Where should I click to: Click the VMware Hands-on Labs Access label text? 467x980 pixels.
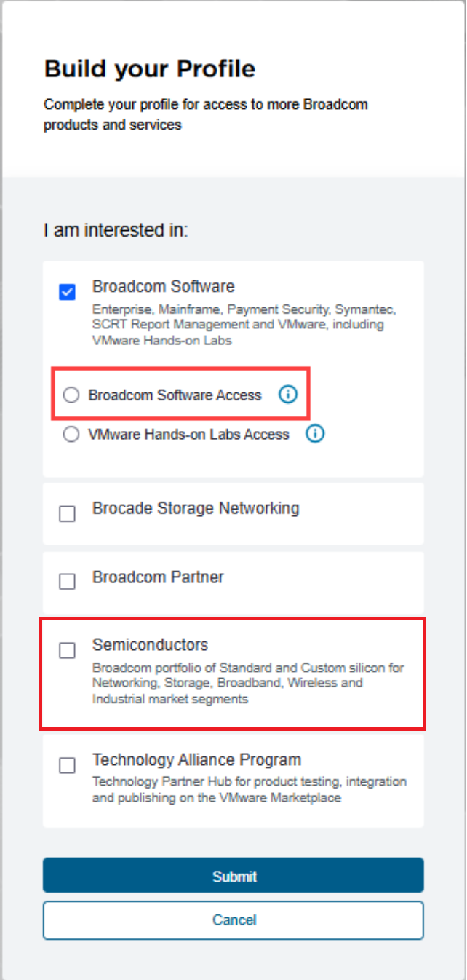click(188, 435)
